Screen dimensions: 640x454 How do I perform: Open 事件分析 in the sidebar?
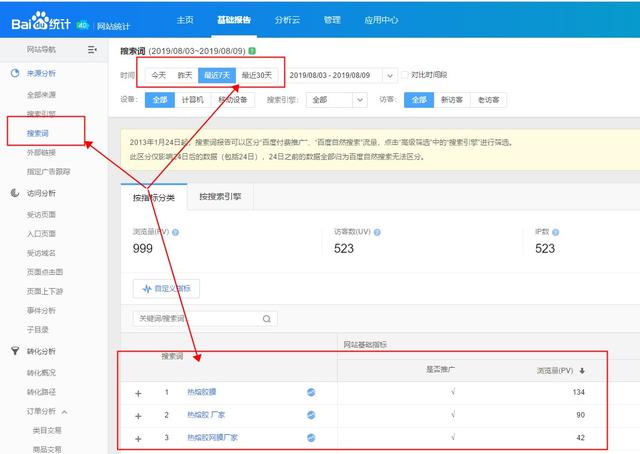click(x=41, y=310)
